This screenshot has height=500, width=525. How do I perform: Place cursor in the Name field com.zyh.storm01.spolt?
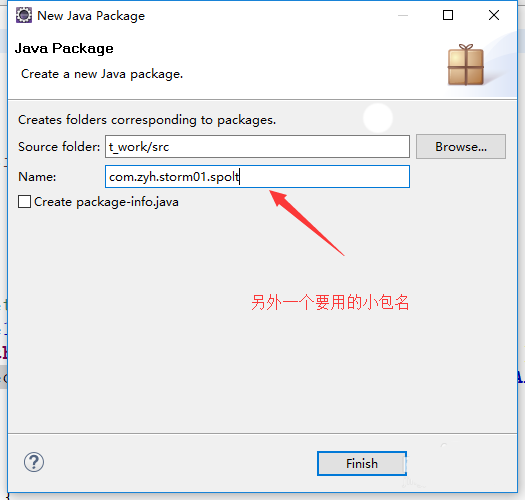[257, 176]
